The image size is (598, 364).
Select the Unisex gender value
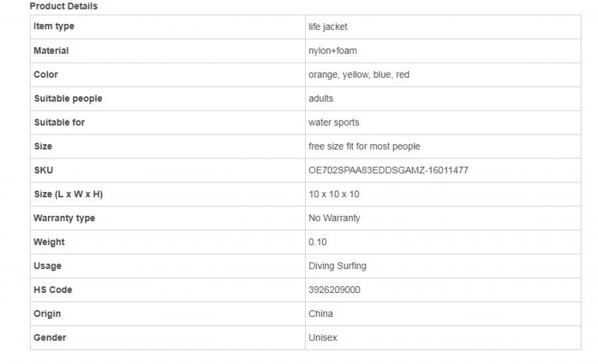coord(323,338)
